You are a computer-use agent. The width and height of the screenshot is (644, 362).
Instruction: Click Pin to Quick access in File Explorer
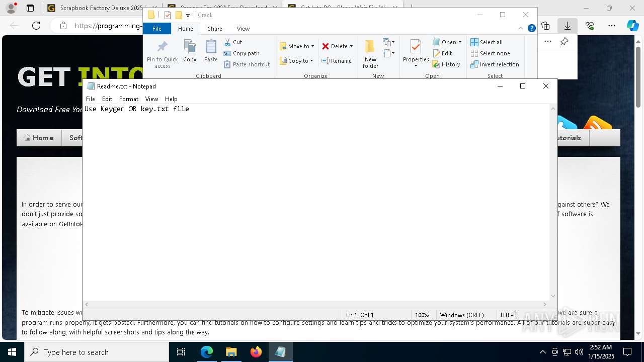coord(162,54)
